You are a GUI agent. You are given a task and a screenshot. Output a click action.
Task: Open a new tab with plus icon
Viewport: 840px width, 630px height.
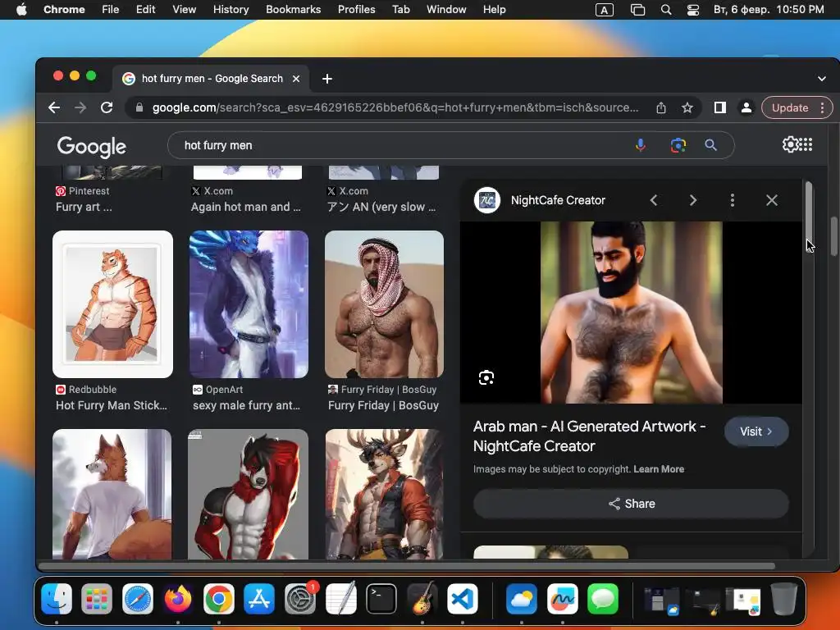326,79
